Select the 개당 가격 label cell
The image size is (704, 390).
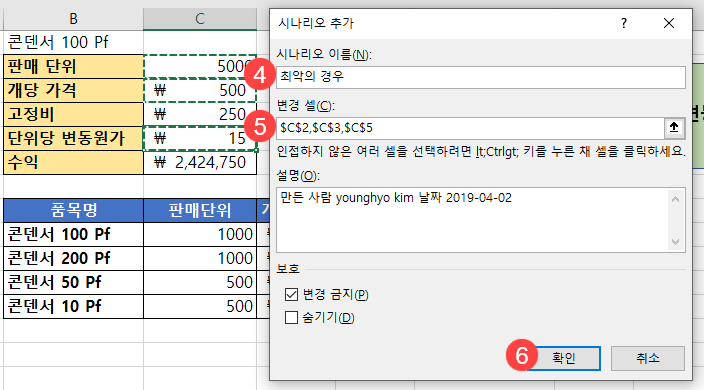coord(74,90)
